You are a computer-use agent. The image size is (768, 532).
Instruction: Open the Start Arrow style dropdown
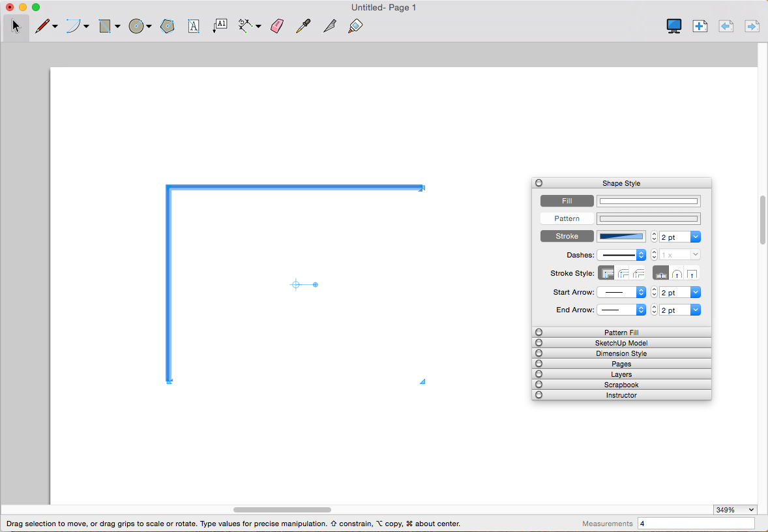(x=621, y=292)
